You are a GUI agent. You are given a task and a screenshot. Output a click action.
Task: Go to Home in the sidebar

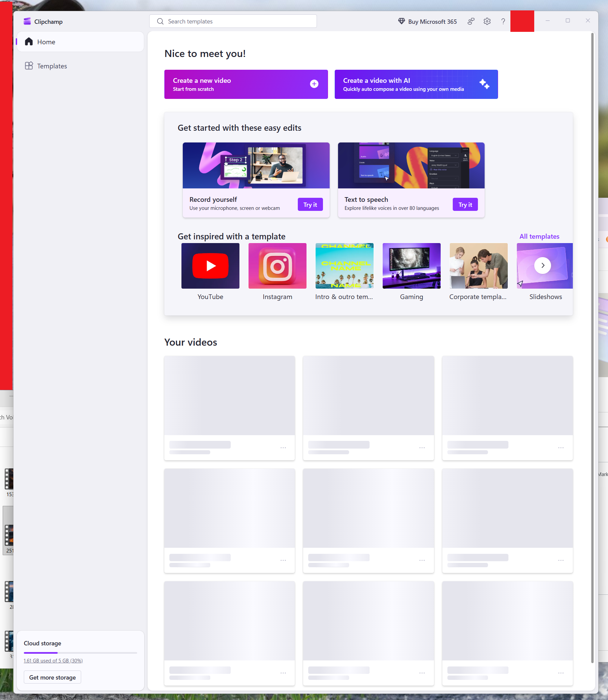[80, 42]
